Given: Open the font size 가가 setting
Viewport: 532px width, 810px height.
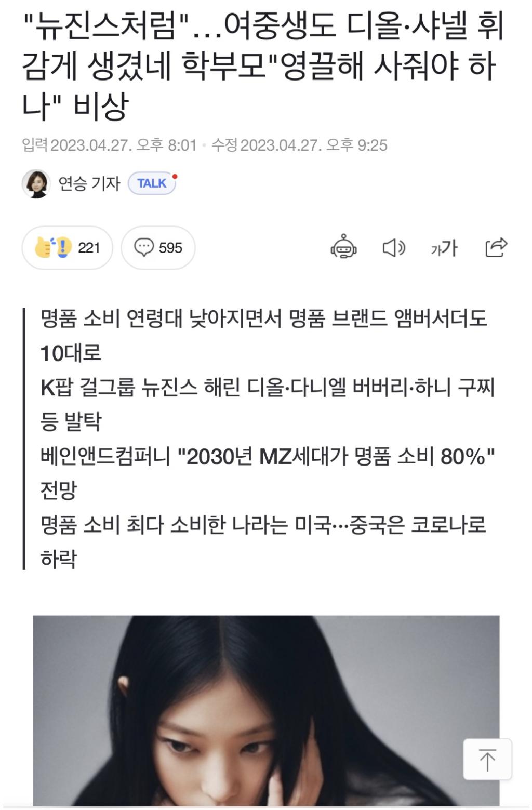Looking at the screenshot, I should click(x=444, y=248).
